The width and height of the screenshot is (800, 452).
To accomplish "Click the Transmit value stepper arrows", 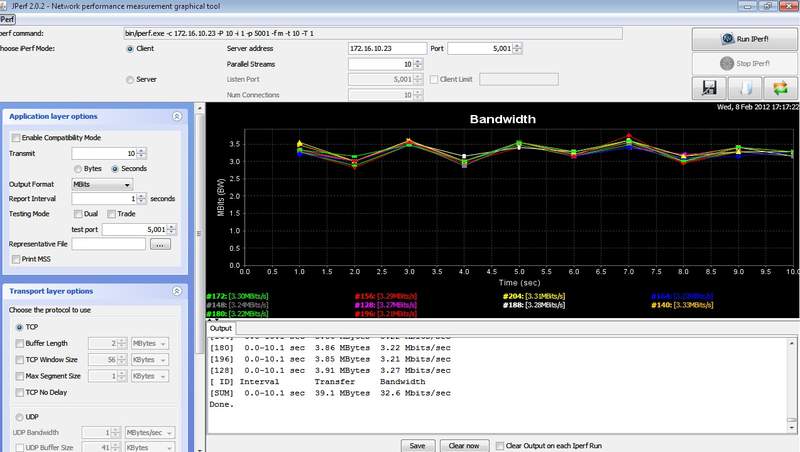I will point(141,153).
